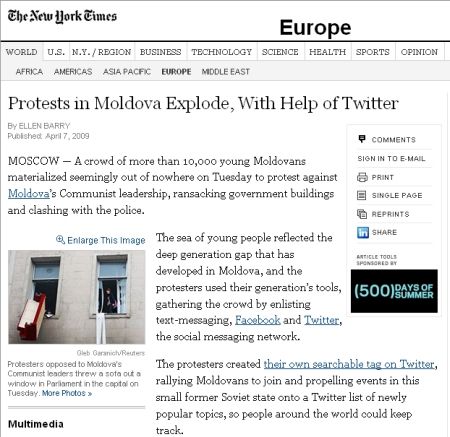
Task: Open the Moldova topic link
Action: click(28, 193)
